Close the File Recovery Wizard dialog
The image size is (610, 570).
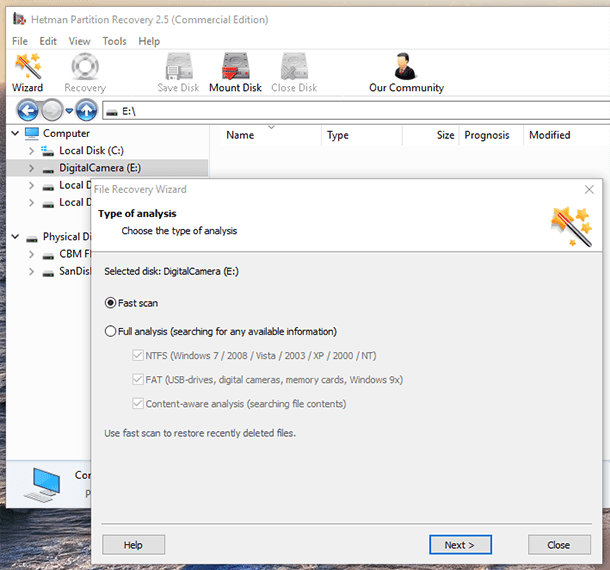589,189
